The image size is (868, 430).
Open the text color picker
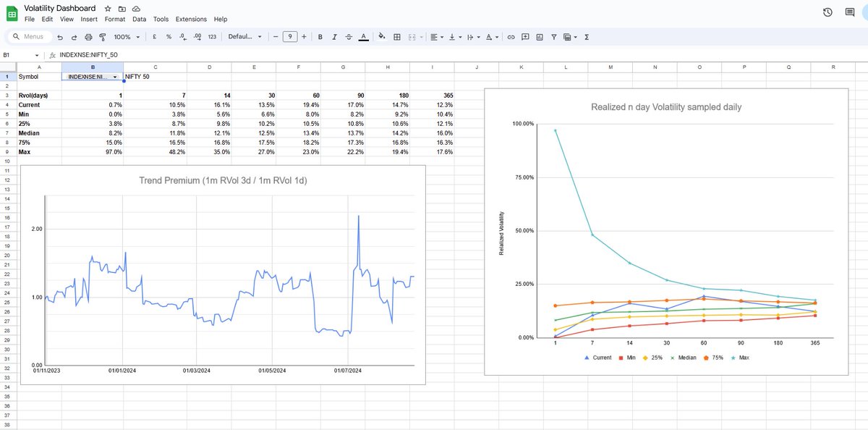tap(362, 37)
